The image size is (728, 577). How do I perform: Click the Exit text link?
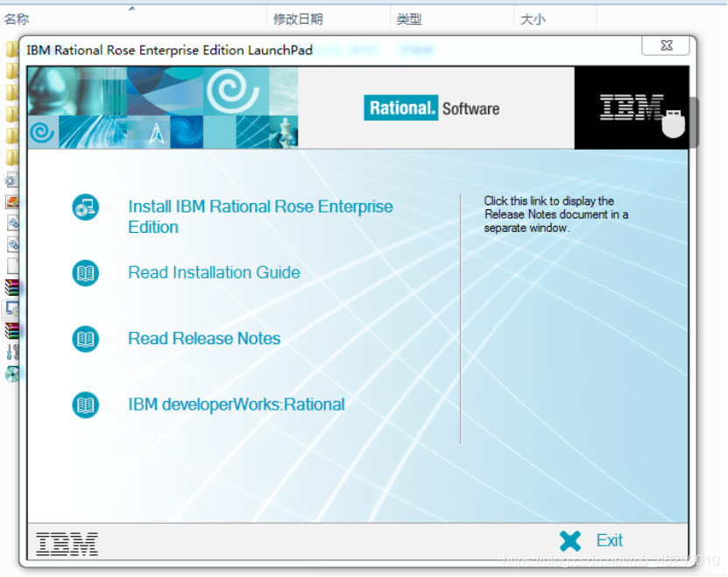[610, 540]
